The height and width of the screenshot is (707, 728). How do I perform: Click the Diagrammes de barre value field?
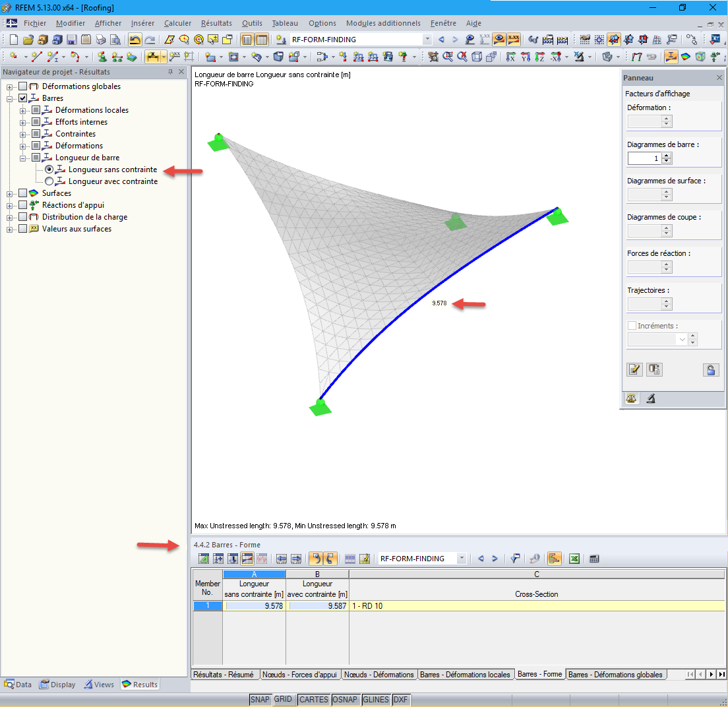tap(644, 158)
